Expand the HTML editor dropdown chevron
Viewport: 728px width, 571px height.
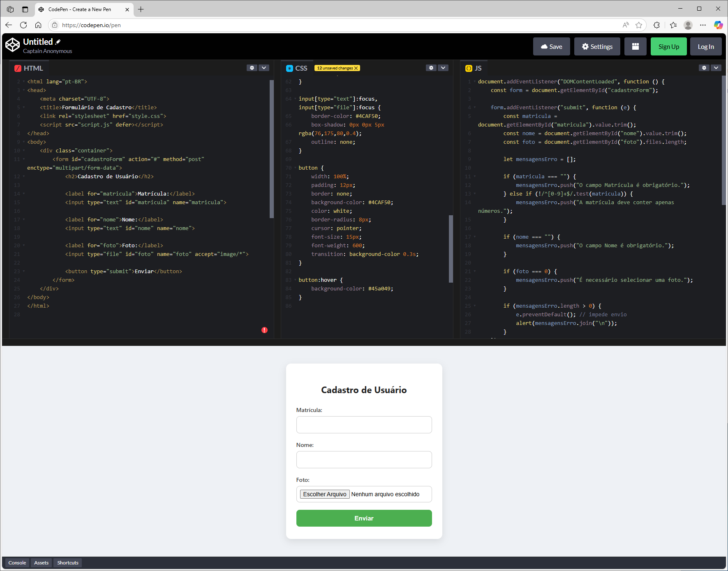pyautogui.click(x=264, y=68)
